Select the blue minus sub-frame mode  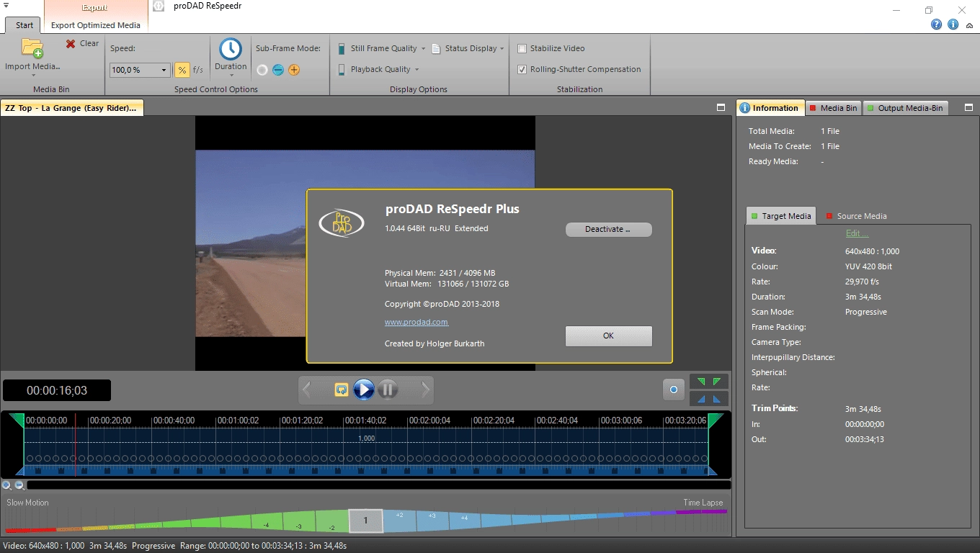point(278,70)
